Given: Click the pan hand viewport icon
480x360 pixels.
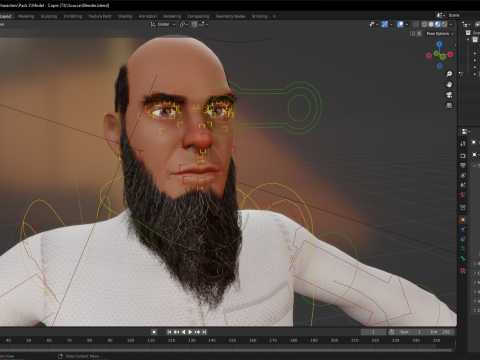Looking at the screenshot, I should 449,84.
